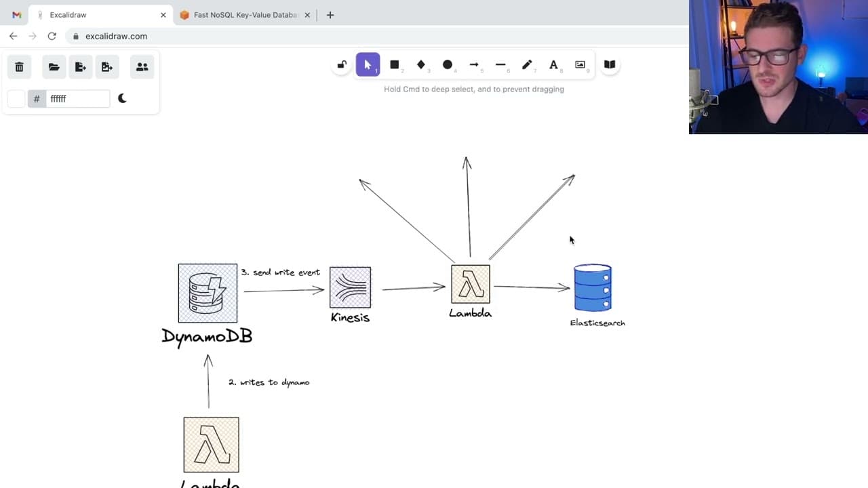Viewport: 868px width, 488px height.
Task: Click the "Elasticsearch" text label
Action: (x=597, y=323)
